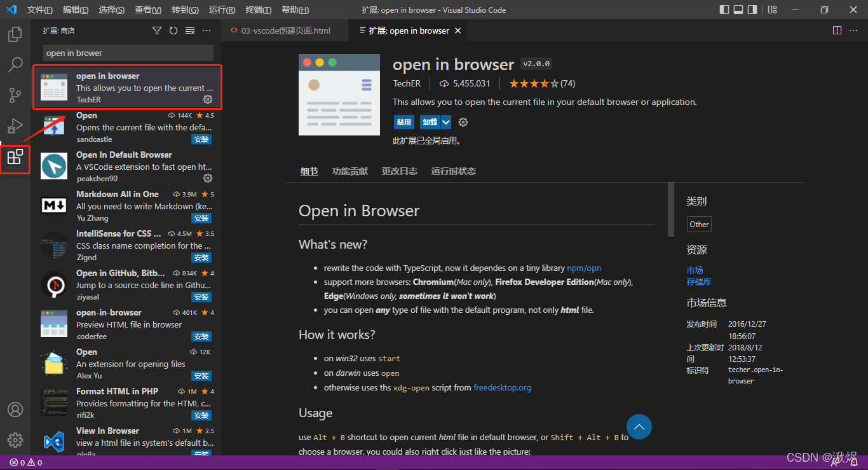Viewport: 868px width, 470px height.
Task: Click the 卸载 uninstall button
Action: [x=430, y=122]
